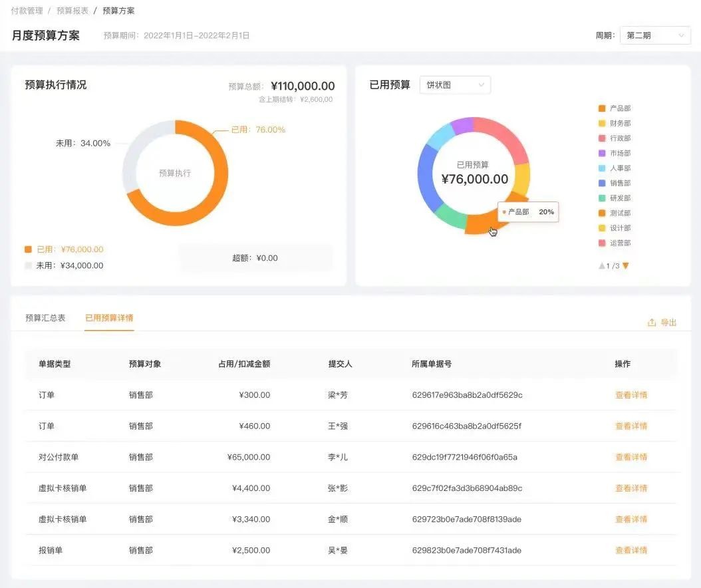Toggle 已用 legend in budget execution chart
Viewport: 701px width, 588px height.
pyautogui.click(x=65, y=249)
